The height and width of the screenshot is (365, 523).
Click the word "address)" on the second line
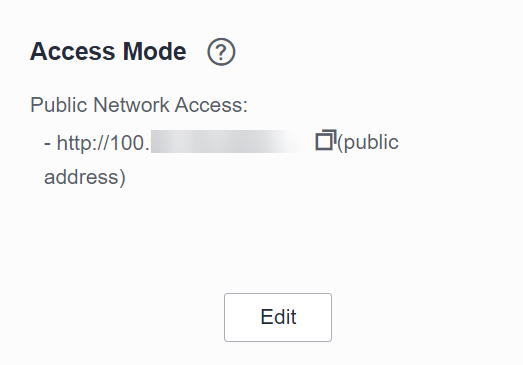[85, 177]
